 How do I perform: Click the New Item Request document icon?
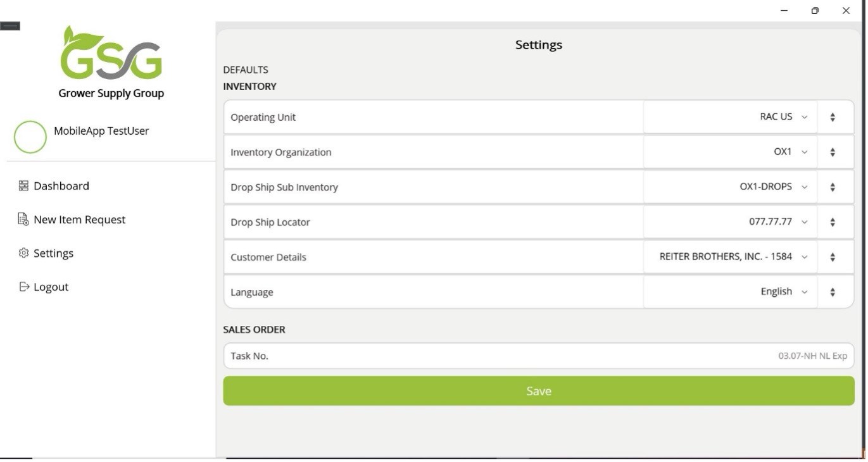[23, 220]
